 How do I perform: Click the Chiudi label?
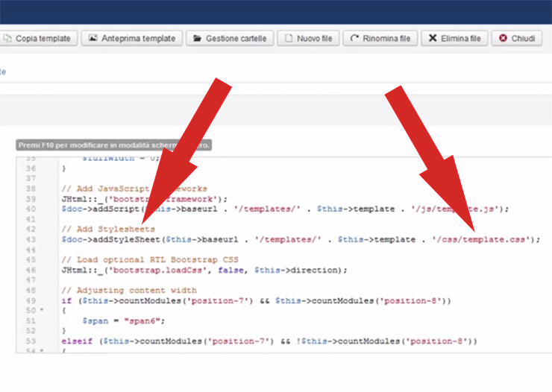(523, 38)
